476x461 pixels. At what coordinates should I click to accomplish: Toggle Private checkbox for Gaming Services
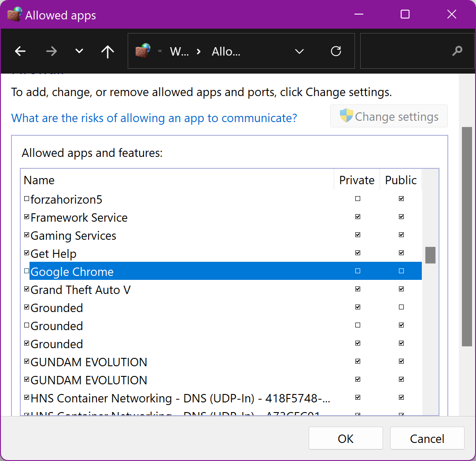(358, 234)
